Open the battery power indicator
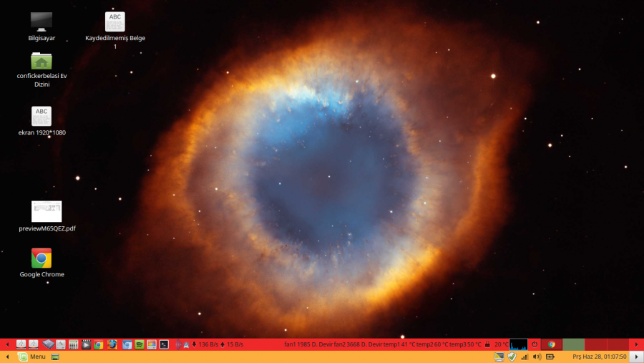This screenshot has height=363, width=644. [x=550, y=357]
